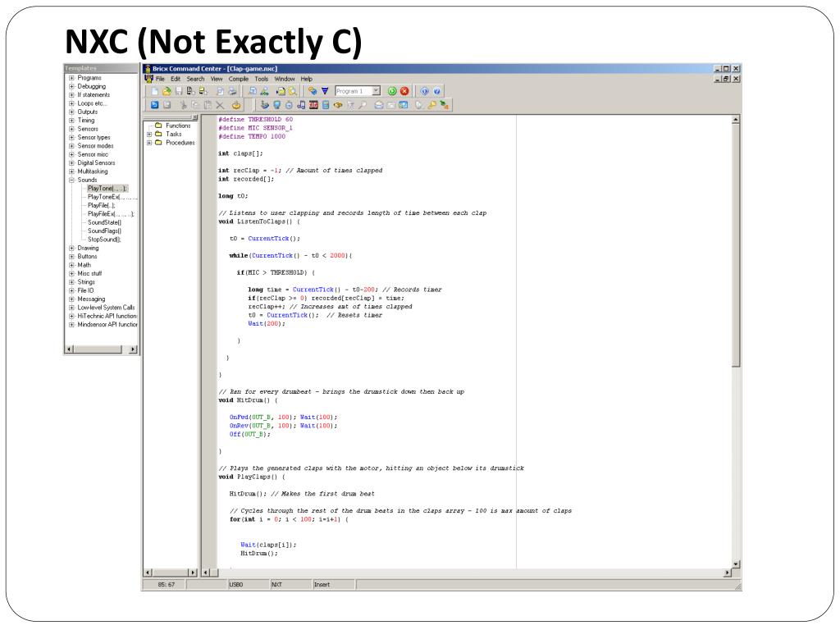Screen dimensions: 840x630
Task: Click the X delete icon in the toolbar
Action: pos(219,105)
